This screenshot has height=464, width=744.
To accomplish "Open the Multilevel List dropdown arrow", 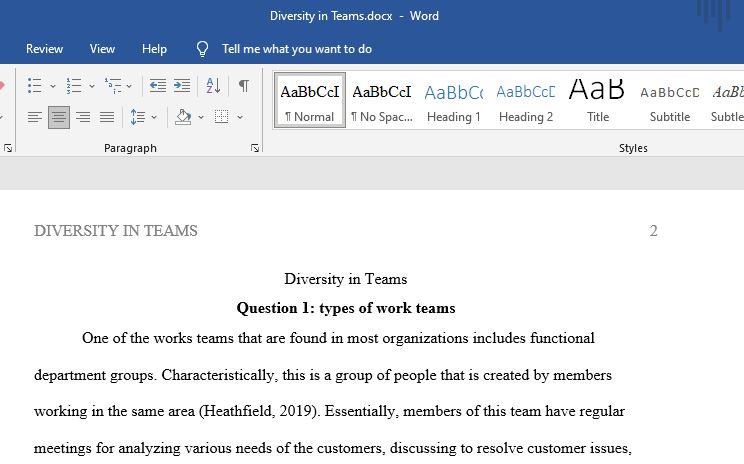I will pyautogui.click(x=129, y=86).
